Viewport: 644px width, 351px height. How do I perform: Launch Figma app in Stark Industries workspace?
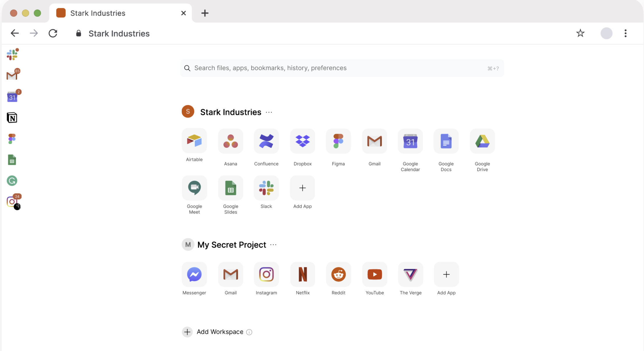338,141
